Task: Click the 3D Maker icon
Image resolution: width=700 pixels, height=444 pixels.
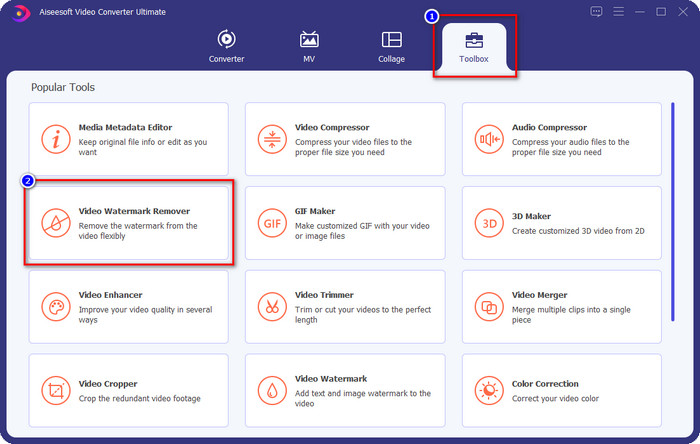Action: 488,222
